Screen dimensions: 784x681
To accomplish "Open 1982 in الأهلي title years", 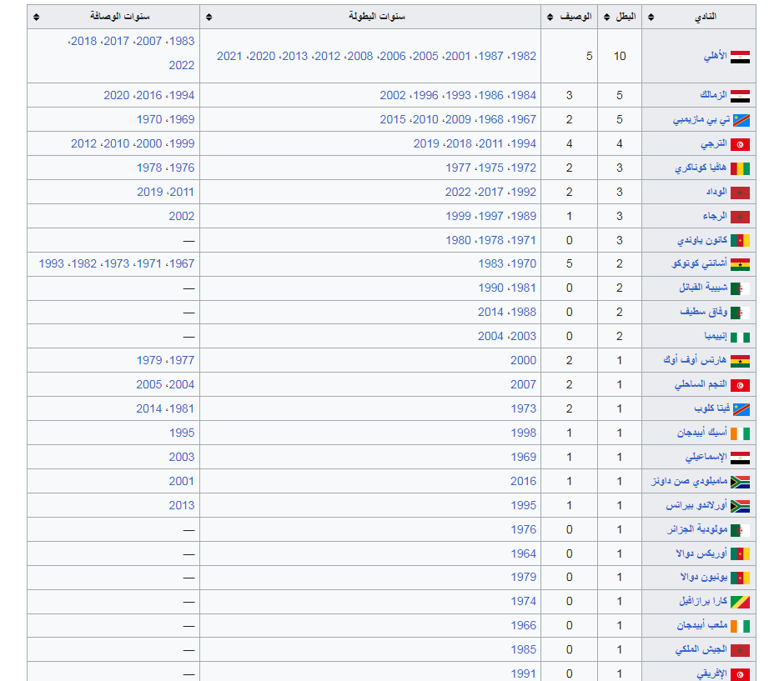I will click(x=524, y=56).
